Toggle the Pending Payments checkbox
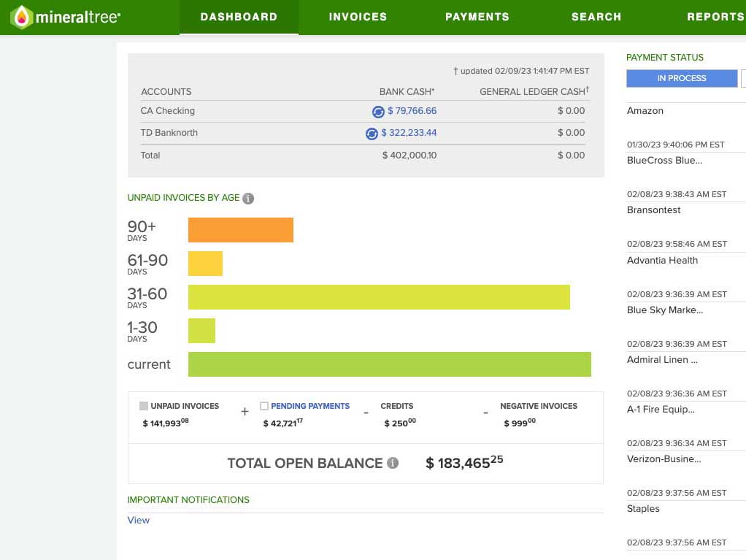 pyautogui.click(x=264, y=406)
